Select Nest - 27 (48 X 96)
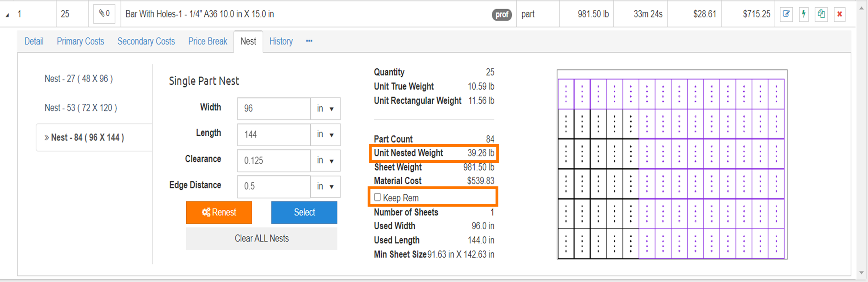The image size is (868, 282). coord(79,79)
